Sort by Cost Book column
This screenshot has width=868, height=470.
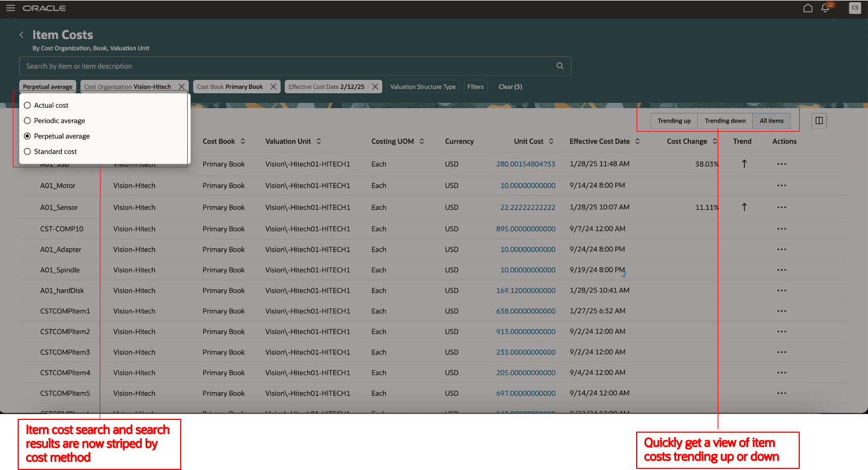[x=243, y=141]
